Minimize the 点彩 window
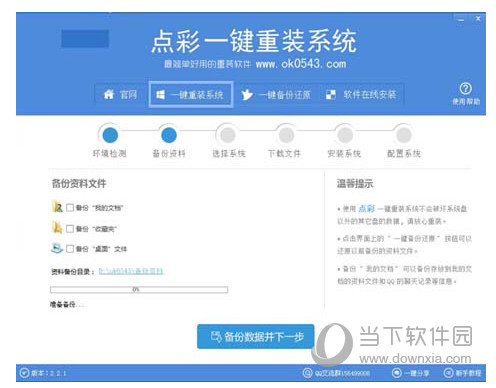 coord(461,20)
